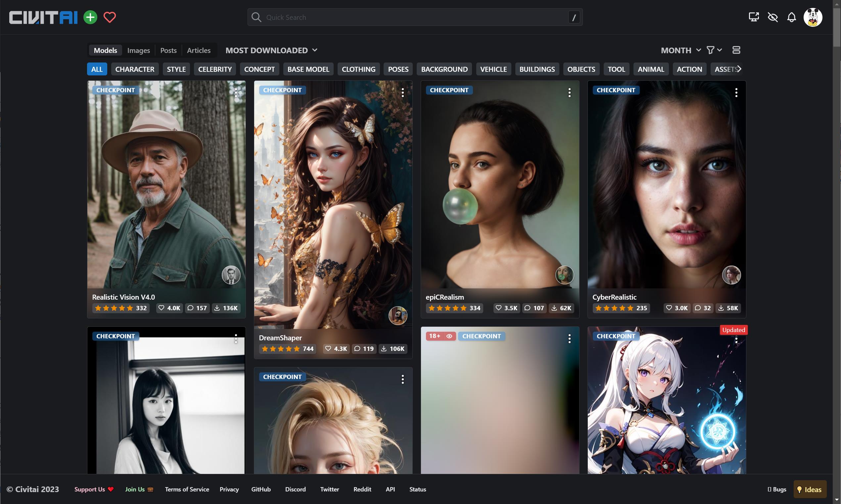Click the heart count on Realistic Vision
This screenshot has width=841, height=504.
[169, 308]
